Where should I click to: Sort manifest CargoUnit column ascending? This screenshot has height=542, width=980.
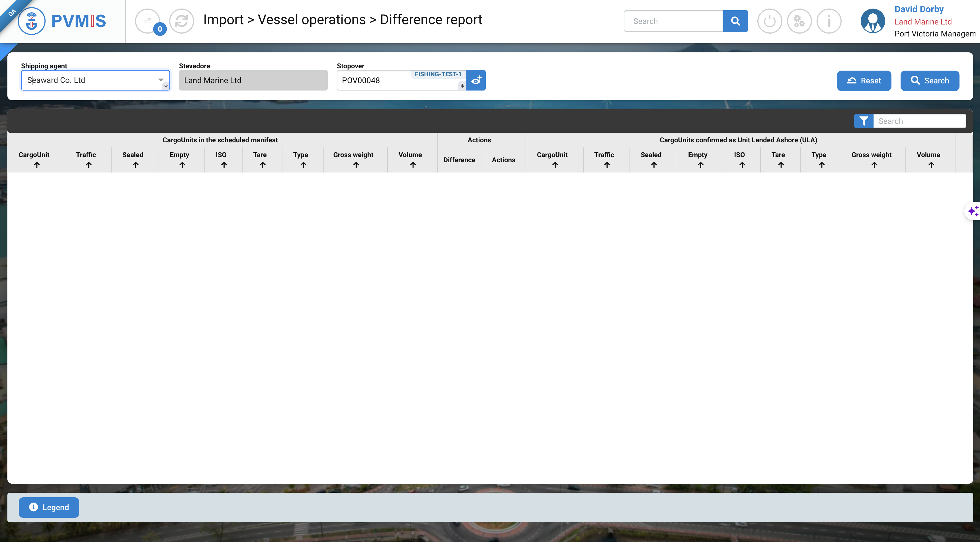[x=36, y=165]
